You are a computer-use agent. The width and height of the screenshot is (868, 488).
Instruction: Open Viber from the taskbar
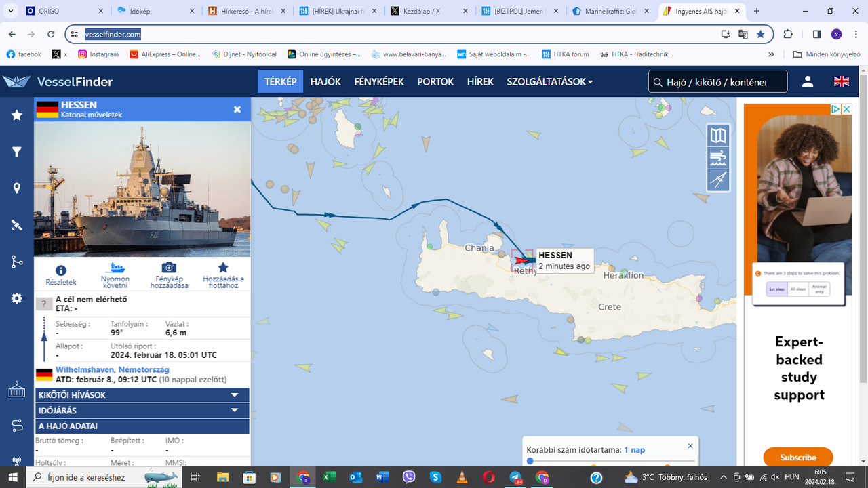pos(409,477)
